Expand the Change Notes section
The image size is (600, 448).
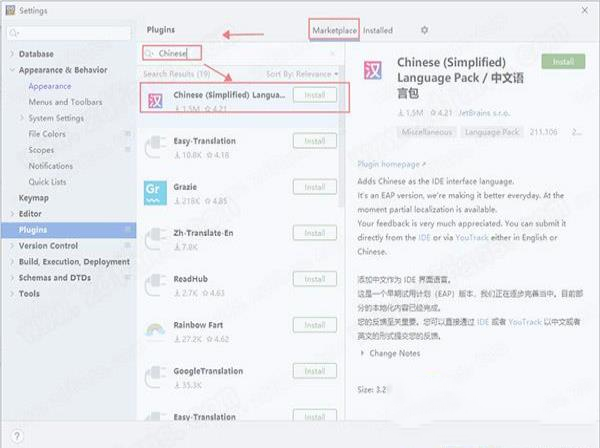tap(362, 353)
